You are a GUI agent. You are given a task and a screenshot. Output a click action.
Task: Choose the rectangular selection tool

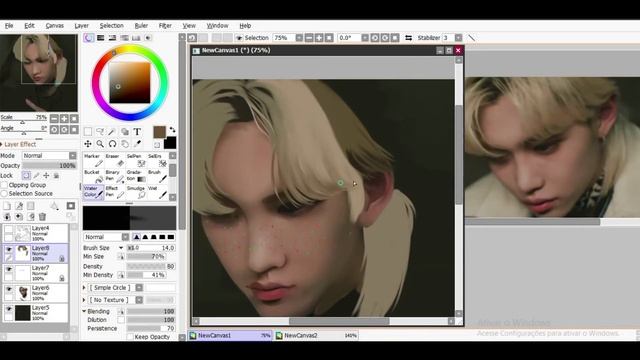click(x=88, y=131)
